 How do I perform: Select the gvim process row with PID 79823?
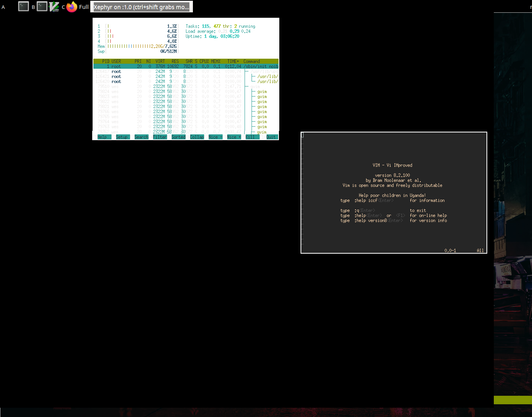[186, 97]
